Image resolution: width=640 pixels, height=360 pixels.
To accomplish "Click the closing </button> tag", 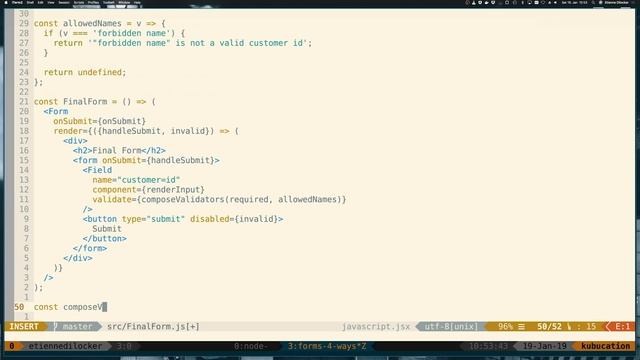I will tap(104, 239).
